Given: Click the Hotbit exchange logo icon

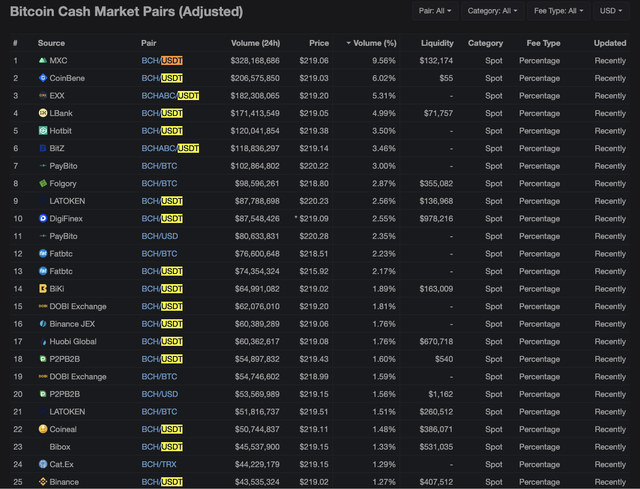Looking at the screenshot, I should (x=42, y=131).
